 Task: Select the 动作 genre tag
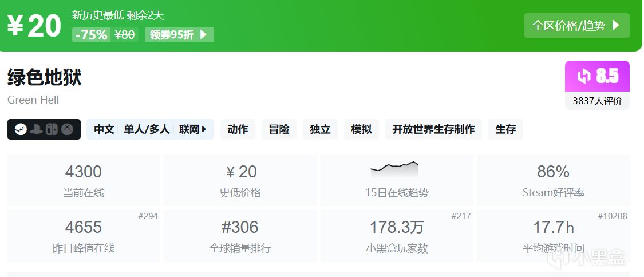pos(238,129)
